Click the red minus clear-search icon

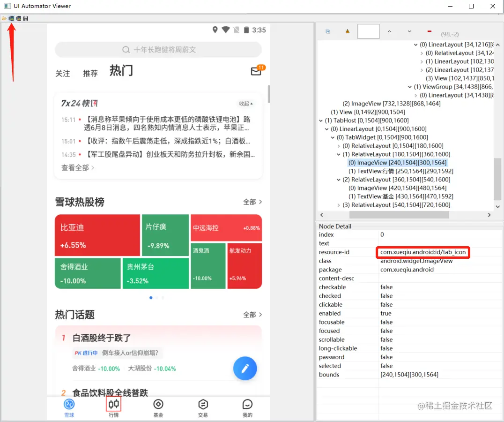point(429,31)
